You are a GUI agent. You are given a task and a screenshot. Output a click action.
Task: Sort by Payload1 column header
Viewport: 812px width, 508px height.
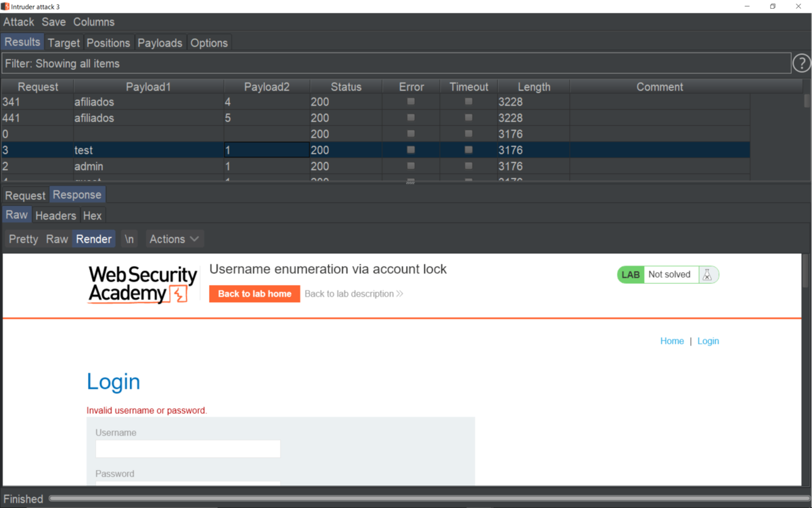(x=148, y=87)
